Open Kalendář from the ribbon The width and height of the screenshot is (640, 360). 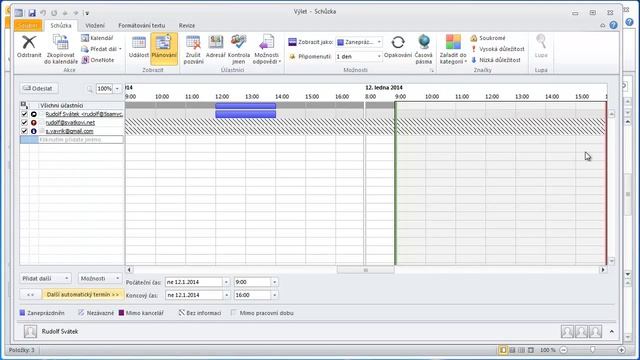pyautogui.click(x=97, y=38)
